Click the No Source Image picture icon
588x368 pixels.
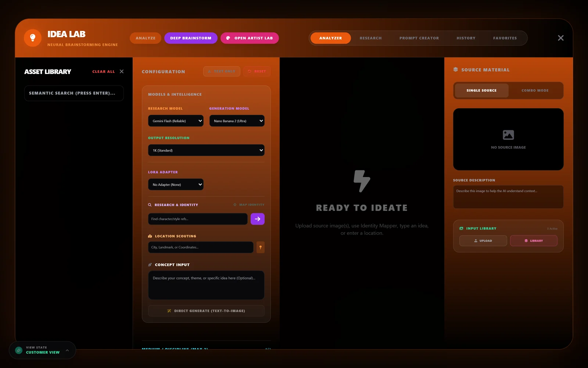(508, 135)
